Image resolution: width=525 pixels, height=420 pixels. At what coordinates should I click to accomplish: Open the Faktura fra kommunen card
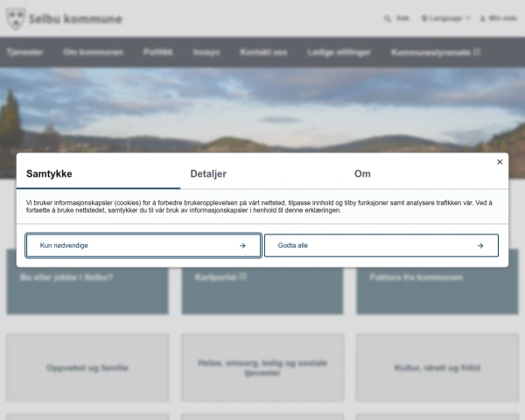point(437,282)
